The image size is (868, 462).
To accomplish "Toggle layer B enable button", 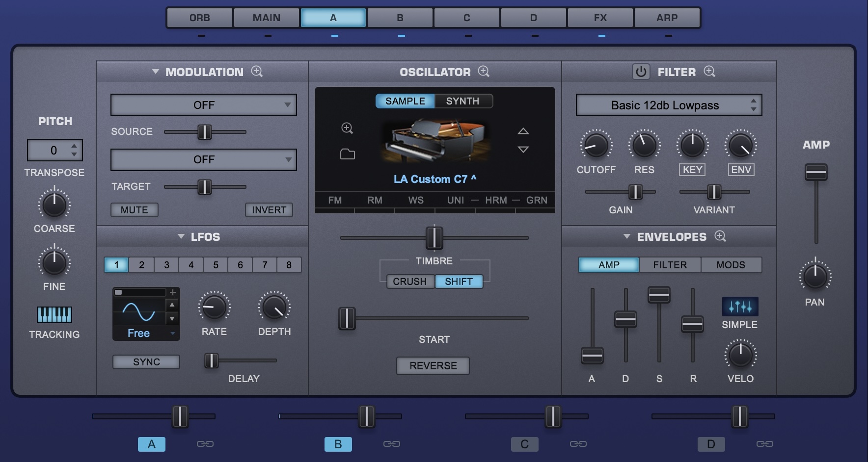I will [x=338, y=444].
